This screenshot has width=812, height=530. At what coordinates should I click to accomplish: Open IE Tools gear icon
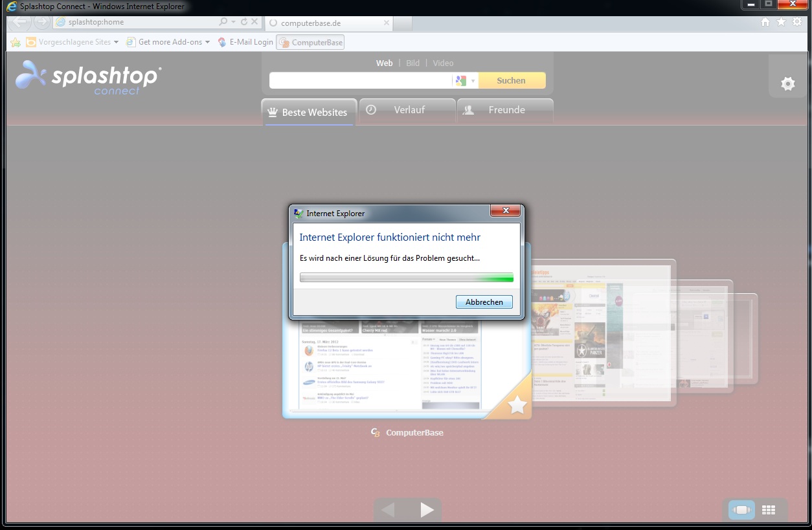[797, 22]
